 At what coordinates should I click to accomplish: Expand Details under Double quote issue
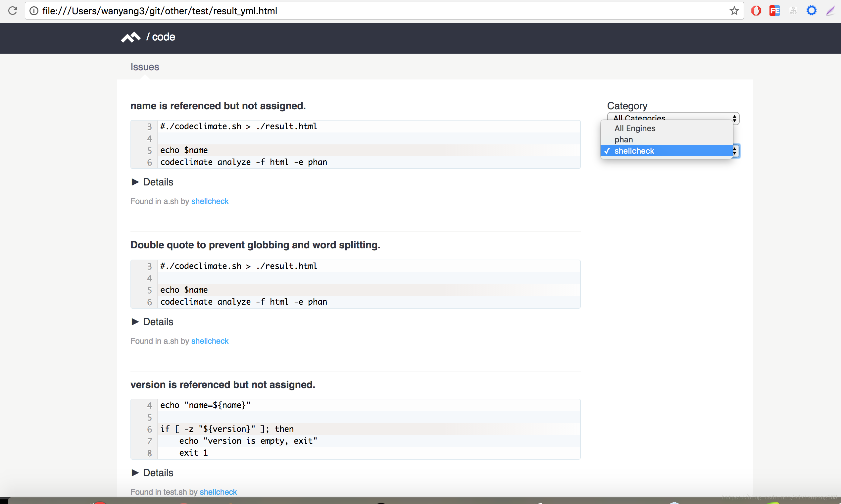point(152,322)
